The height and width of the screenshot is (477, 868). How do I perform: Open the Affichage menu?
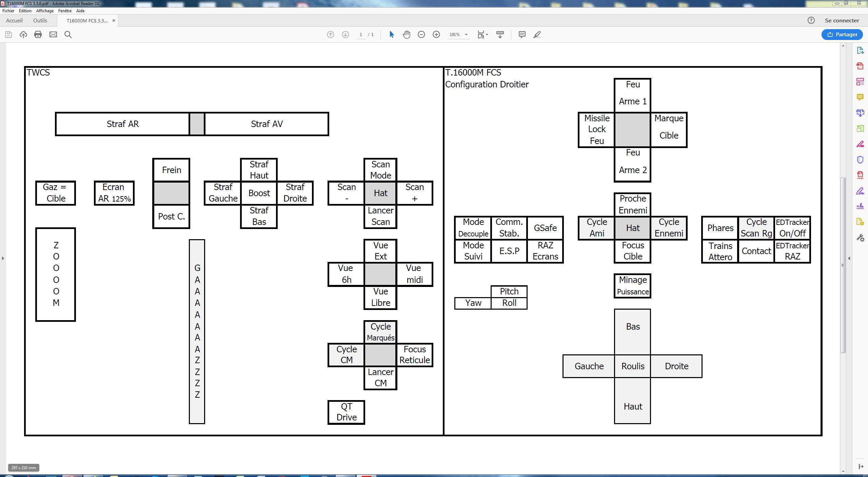click(45, 11)
